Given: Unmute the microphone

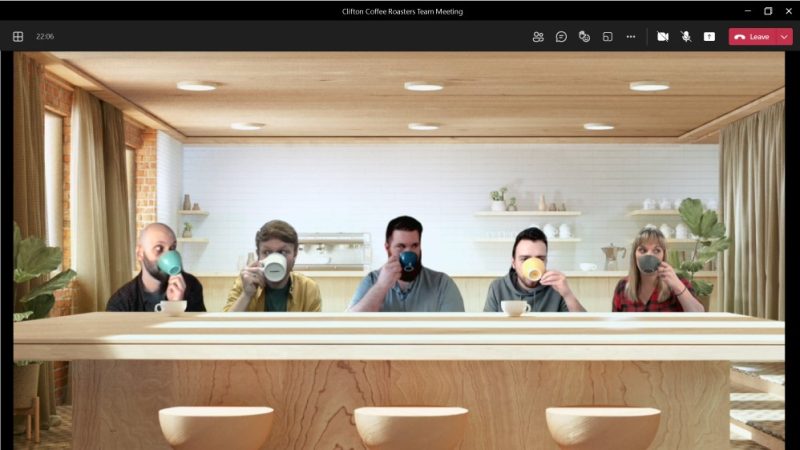Looking at the screenshot, I should click(x=686, y=36).
